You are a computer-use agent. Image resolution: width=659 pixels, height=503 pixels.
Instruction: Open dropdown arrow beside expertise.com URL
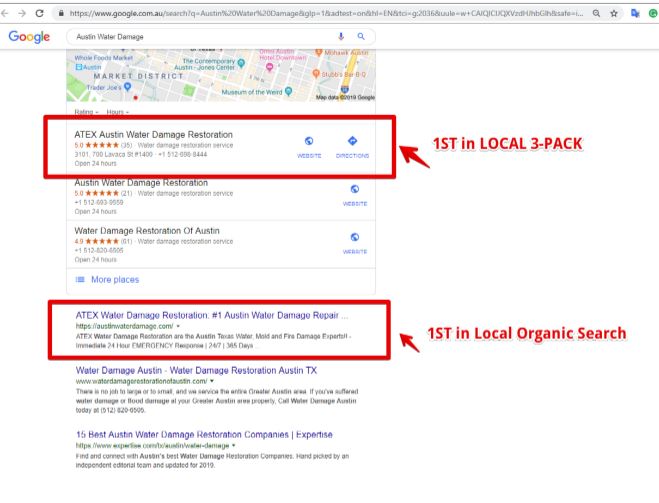(234, 445)
